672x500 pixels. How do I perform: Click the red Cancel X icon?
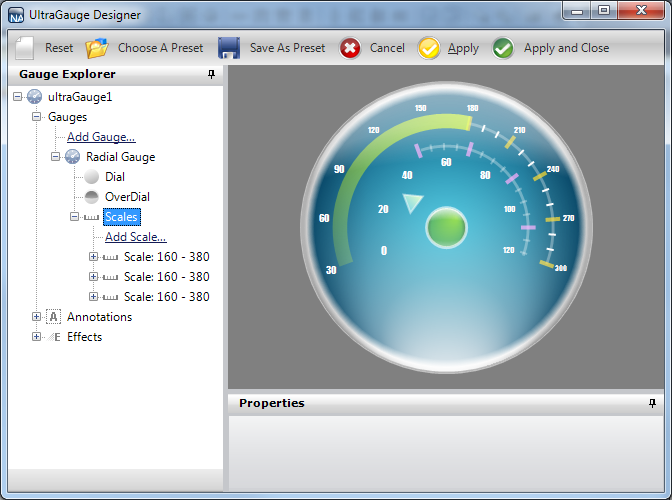[x=350, y=48]
